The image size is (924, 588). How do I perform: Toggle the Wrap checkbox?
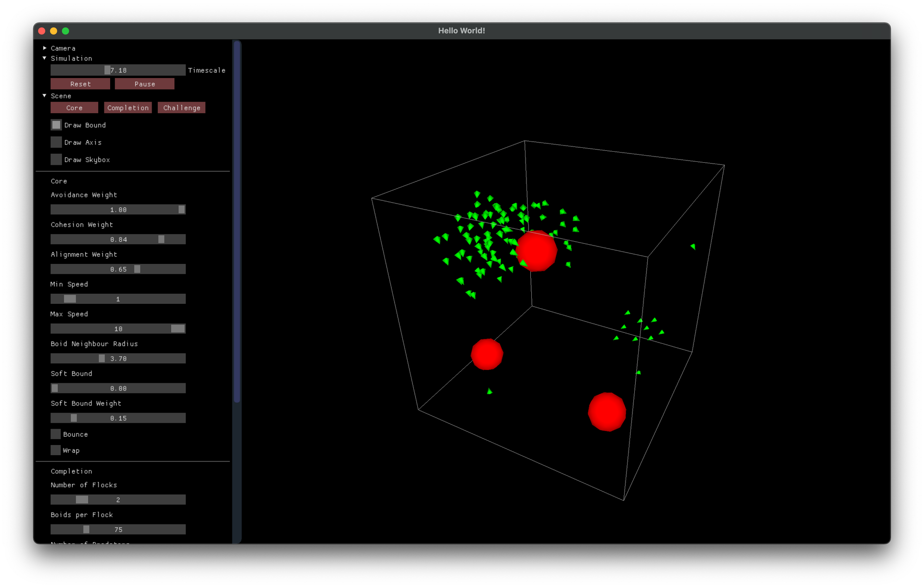point(56,450)
